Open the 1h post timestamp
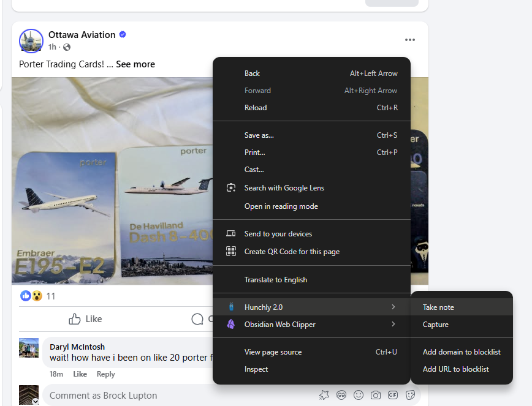The height and width of the screenshot is (406, 532). pos(52,47)
